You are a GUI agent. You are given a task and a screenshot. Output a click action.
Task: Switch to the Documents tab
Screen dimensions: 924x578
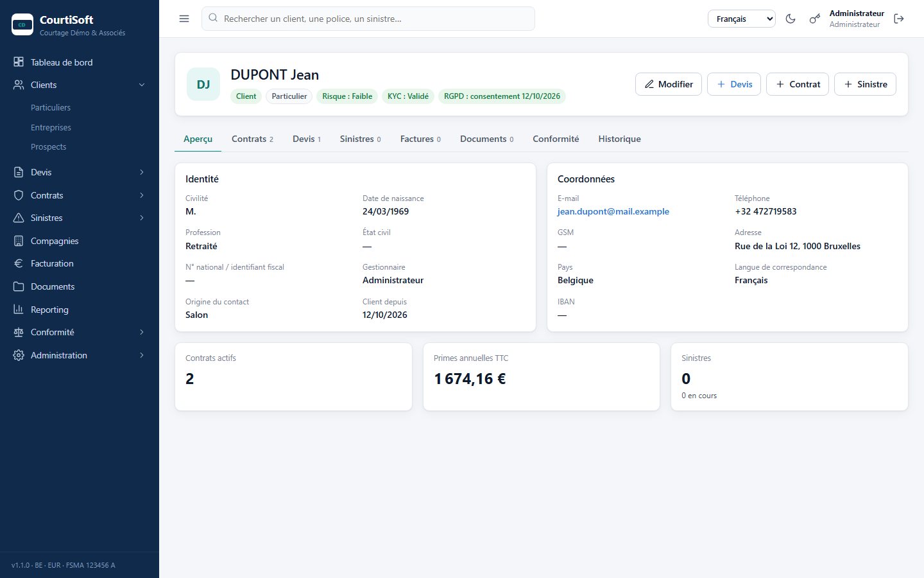point(486,139)
